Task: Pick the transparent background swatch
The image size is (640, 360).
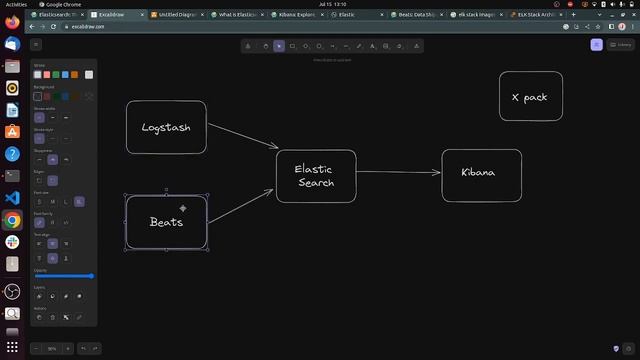Action: point(38,96)
